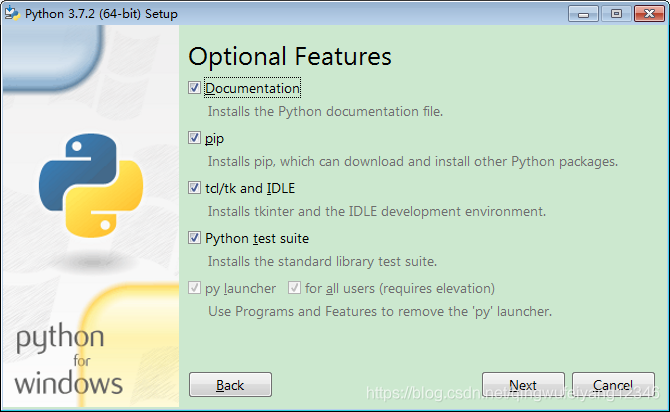
Task: Minimize the setup window
Action: pyautogui.click(x=583, y=14)
